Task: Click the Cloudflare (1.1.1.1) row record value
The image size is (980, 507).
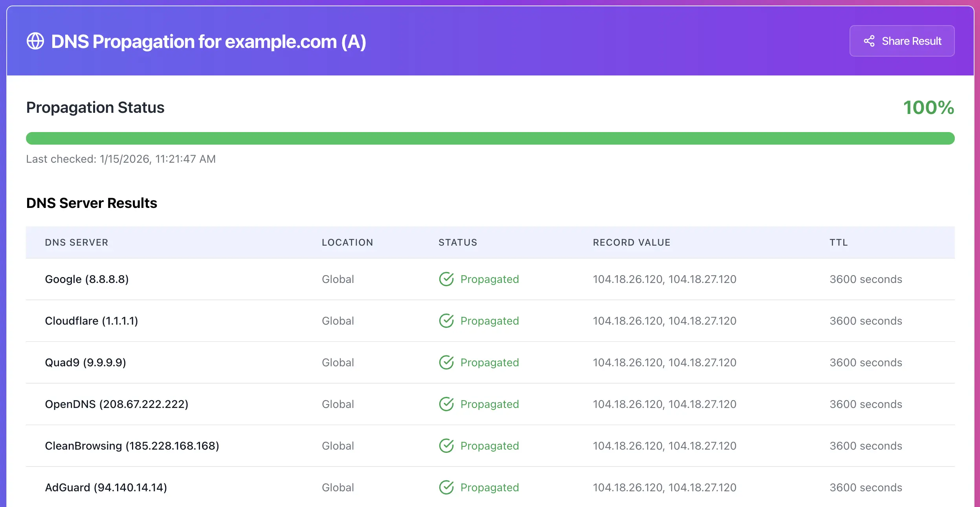Action: [664, 321]
